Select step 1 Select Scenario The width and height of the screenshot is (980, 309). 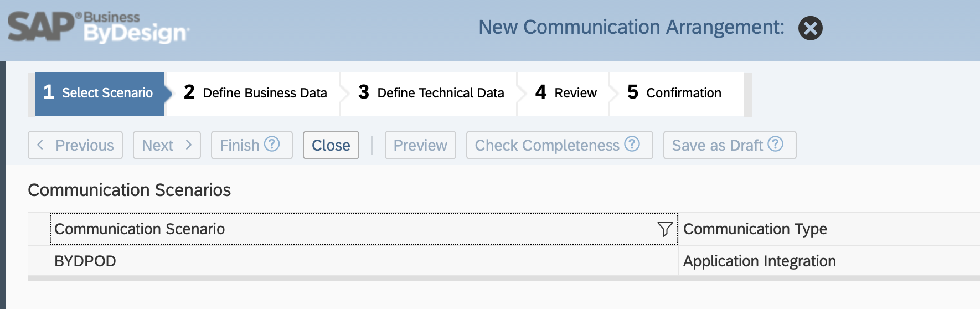click(100, 93)
